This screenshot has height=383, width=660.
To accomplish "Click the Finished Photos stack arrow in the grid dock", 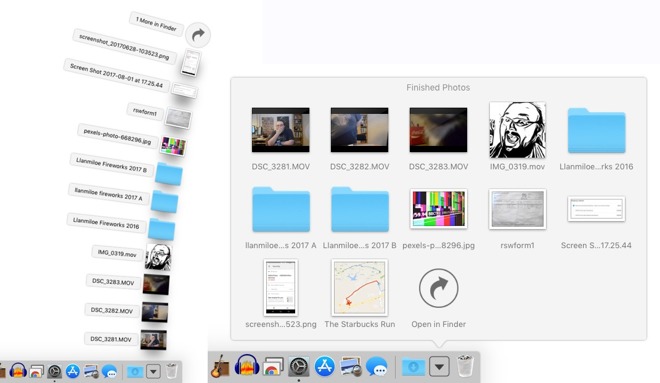I will [439, 367].
